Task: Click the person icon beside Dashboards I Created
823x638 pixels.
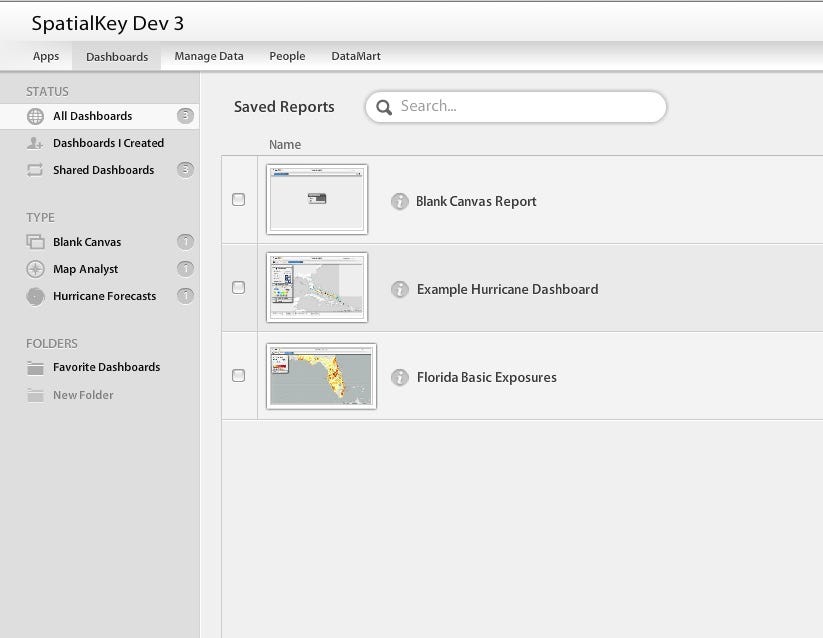Action: [x=35, y=143]
